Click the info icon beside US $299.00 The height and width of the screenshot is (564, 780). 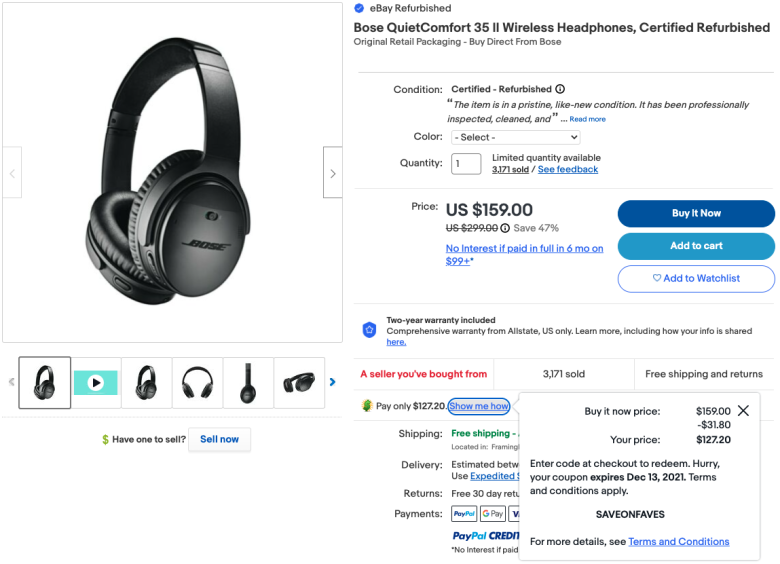[505, 228]
